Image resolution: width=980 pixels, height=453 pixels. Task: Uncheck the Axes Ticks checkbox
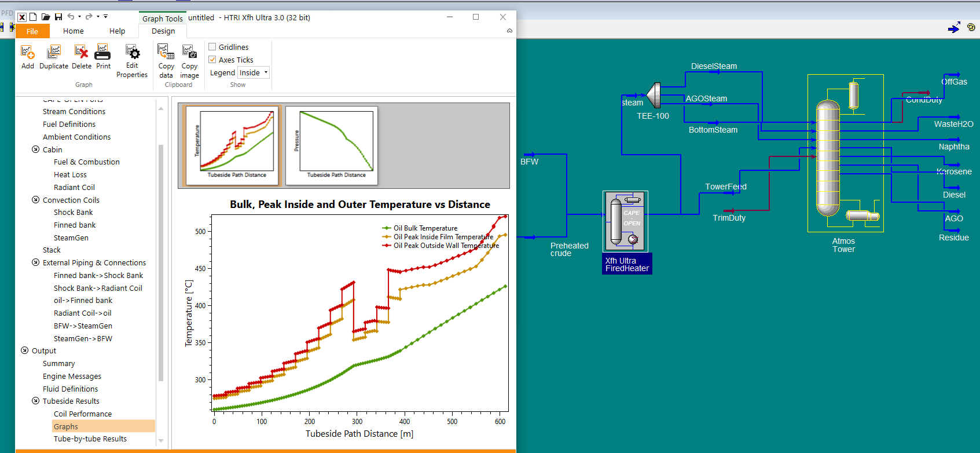[x=212, y=60]
